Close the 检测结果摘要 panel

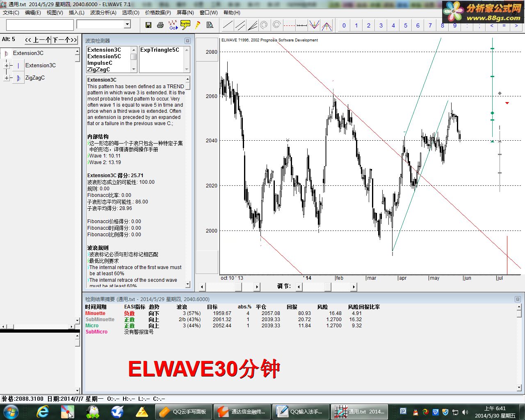pyautogui.click(x=518, y=299)
